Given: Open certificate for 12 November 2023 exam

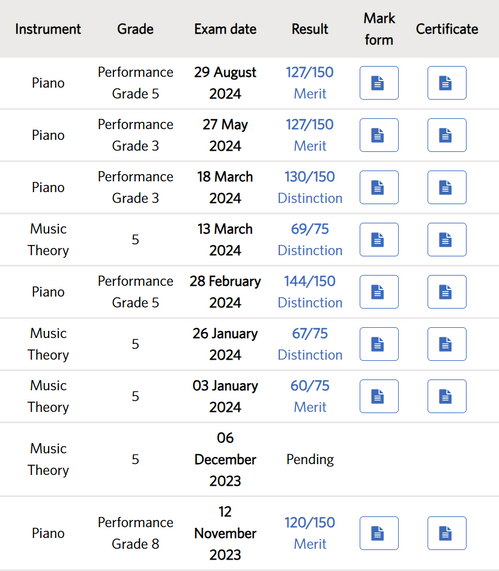Looking at the screenshot, I should point(447,533).
